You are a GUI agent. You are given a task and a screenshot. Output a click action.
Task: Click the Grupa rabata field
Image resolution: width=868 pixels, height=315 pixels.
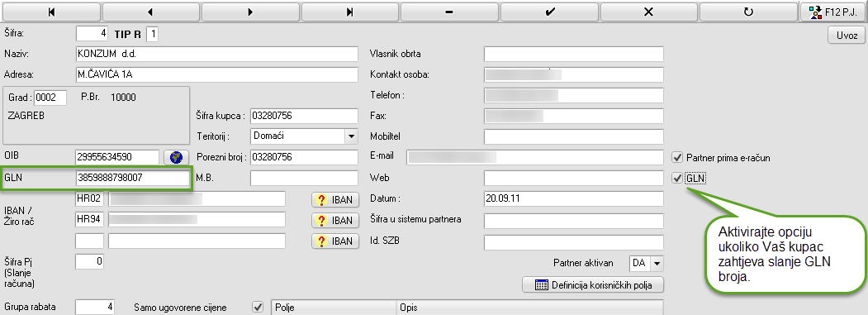click(95, 307)
